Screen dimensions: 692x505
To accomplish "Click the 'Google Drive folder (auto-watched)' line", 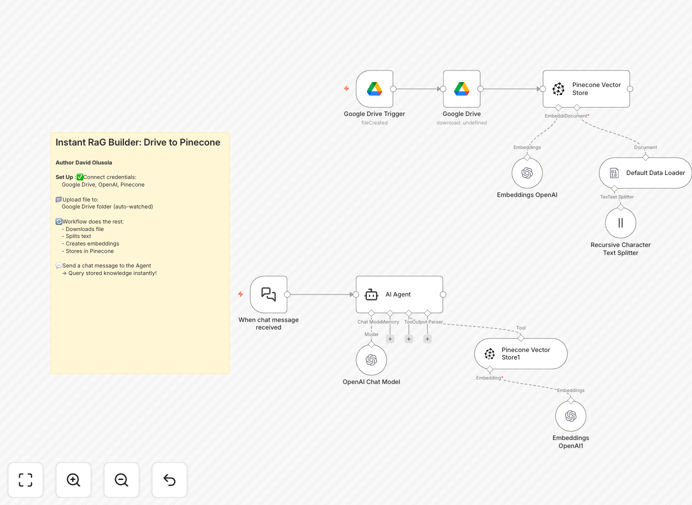I will click(107, 207).
